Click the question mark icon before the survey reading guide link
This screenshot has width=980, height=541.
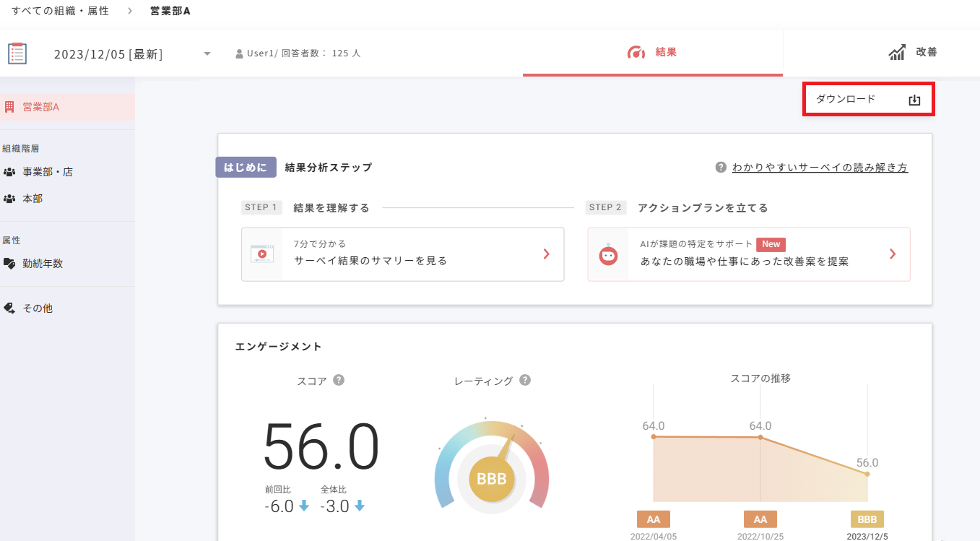tap(720, 167)
